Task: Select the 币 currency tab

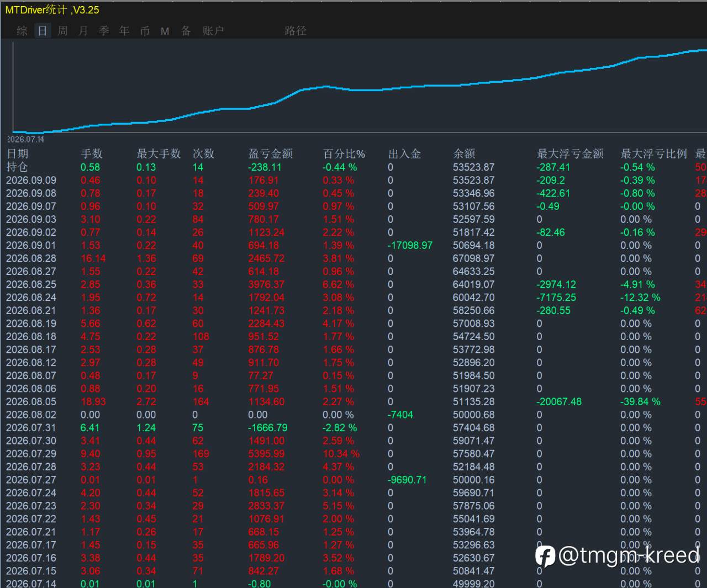Action: [145, 31]
